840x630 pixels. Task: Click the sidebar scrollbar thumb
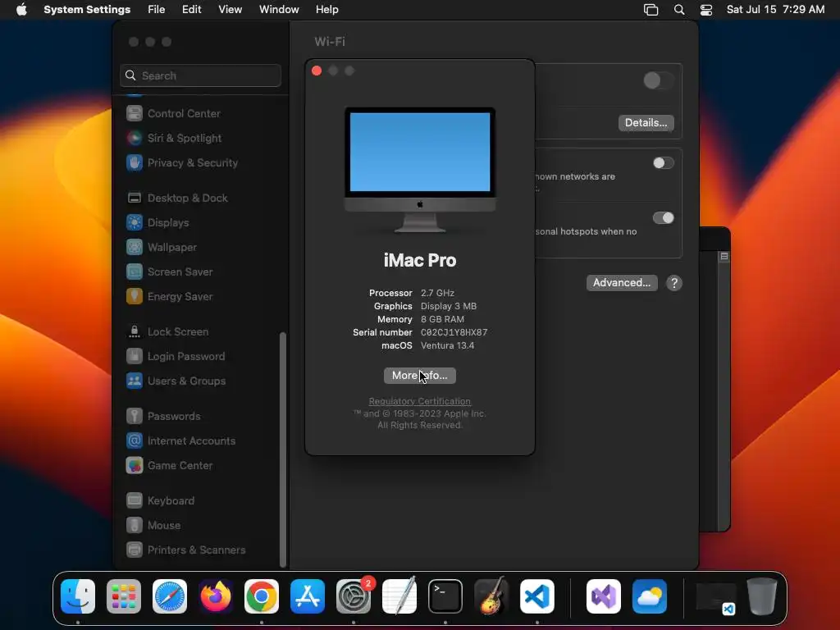pyautogui.click(x=283, y=449)
